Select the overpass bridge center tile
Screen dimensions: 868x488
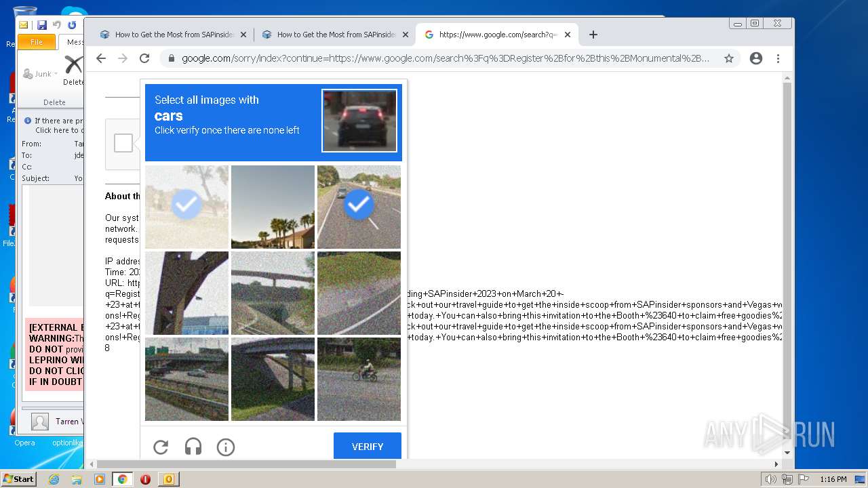[273, 293]
